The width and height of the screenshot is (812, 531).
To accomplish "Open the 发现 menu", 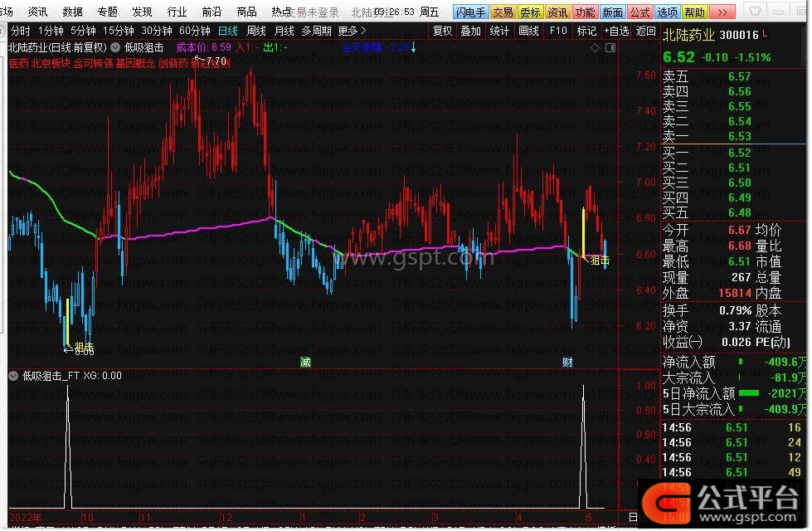I will coord(142,12).
